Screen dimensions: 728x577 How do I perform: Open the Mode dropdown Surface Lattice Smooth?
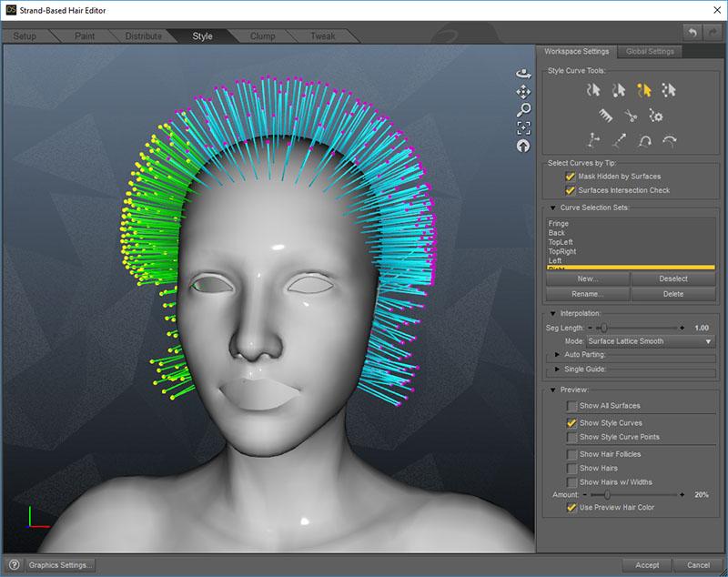(x=650, y=341)
